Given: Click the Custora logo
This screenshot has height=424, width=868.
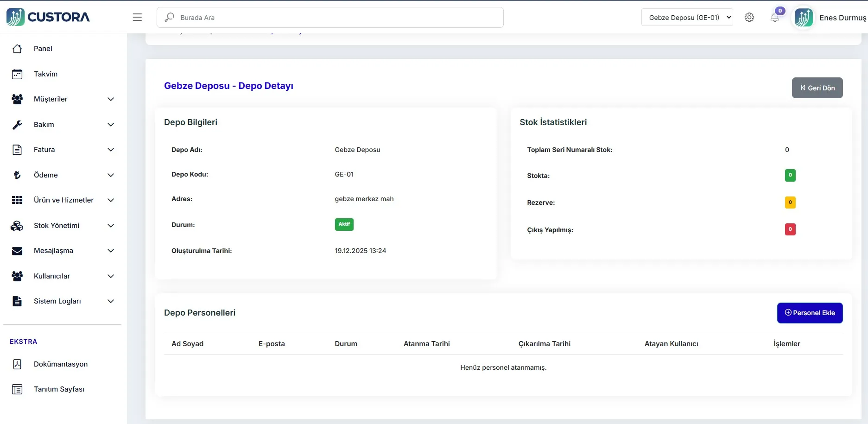Looking at the screenshot, I should pos(48,17).
